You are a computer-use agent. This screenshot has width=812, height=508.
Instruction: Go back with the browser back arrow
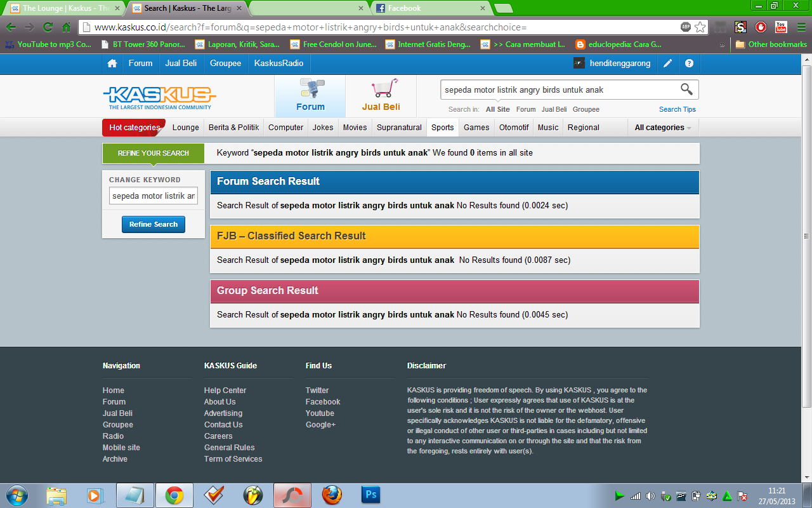11,27
